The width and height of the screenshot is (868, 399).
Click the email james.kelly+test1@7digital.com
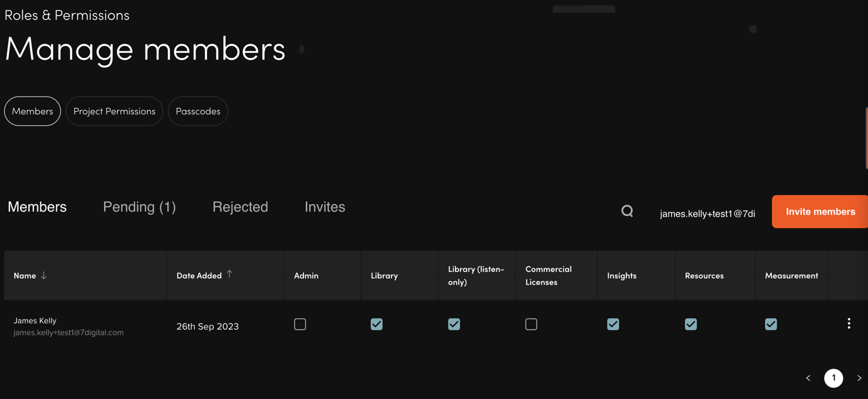(69, 333)
